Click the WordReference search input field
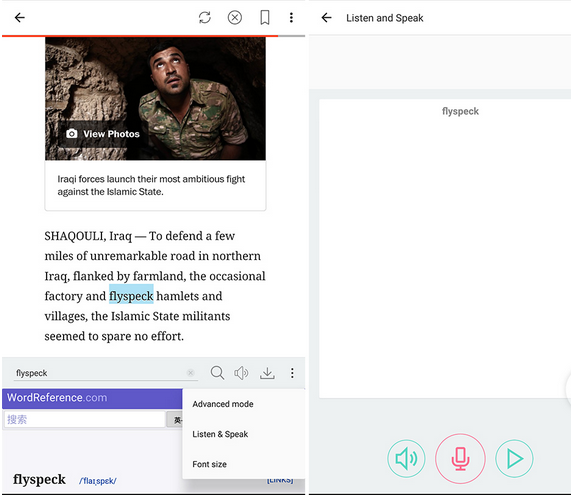This screenshot has width=571, height=495. tap(84, 420)
